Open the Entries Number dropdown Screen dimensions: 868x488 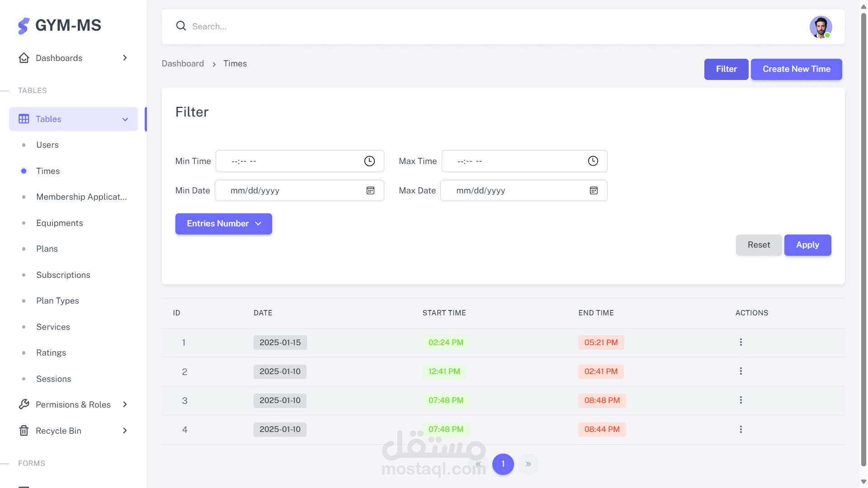pos(224,224)
